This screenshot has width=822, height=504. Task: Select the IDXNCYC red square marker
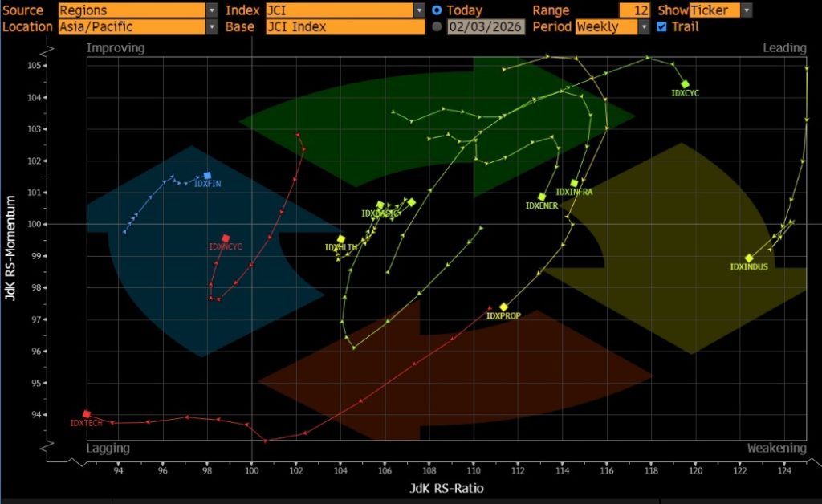click(226, 238)
